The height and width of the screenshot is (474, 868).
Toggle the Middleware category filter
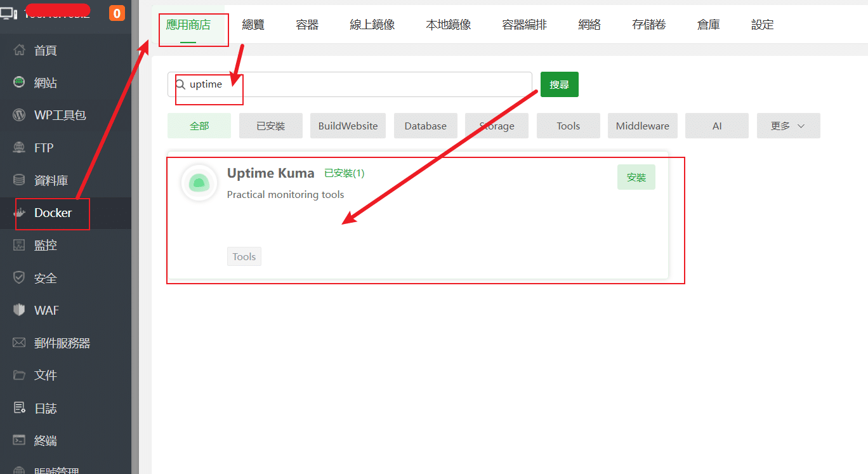[642, 126]
